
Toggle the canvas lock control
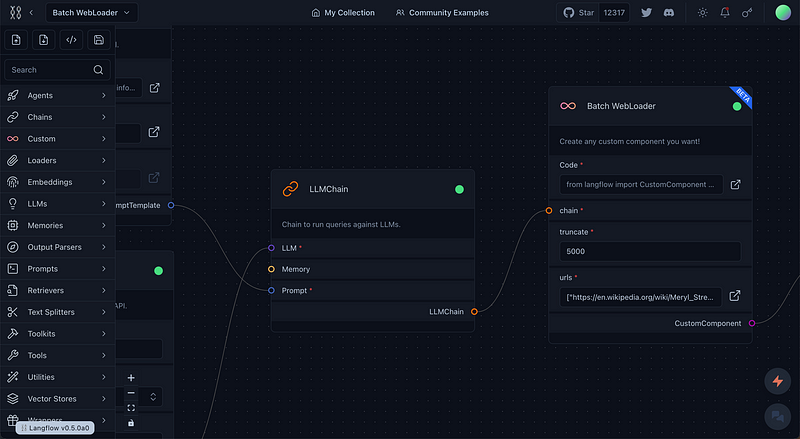coord(131,423)
